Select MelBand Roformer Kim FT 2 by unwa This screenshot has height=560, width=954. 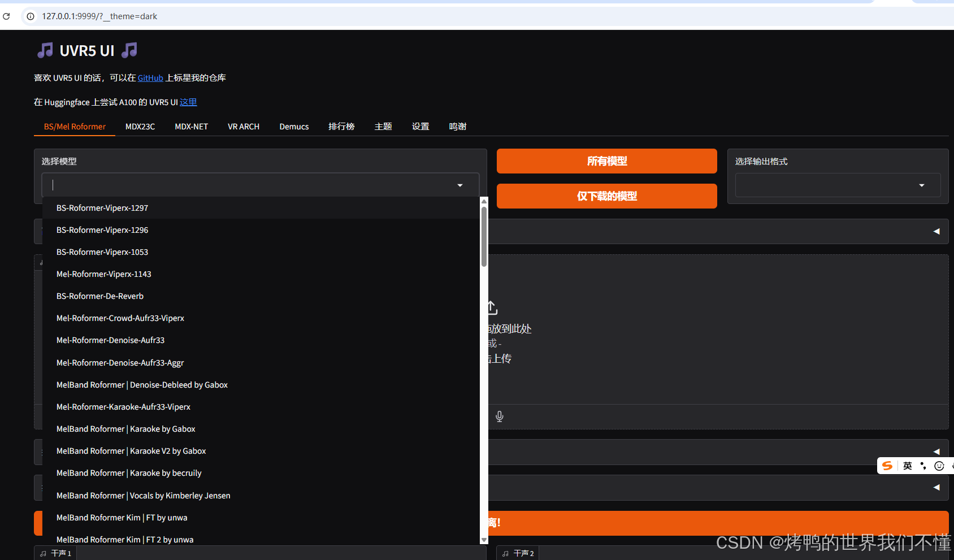click(x=261, y=539)
